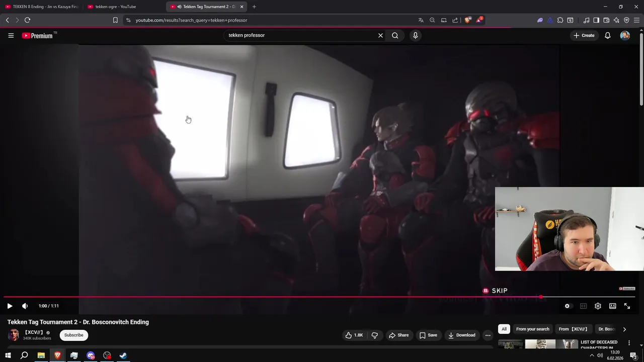Open Windows taskbar search
The width and height of the screenshot is (644, 362).
(24, 355)
